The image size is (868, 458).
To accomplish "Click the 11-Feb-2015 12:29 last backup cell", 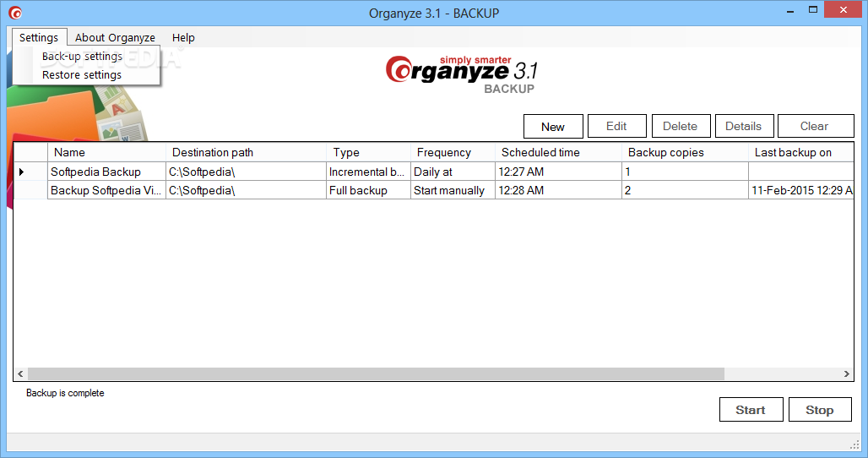I will [x=801, y=190].
